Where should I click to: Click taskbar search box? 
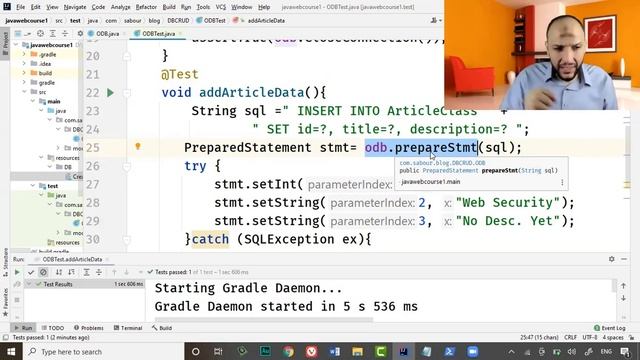point(103,351)
